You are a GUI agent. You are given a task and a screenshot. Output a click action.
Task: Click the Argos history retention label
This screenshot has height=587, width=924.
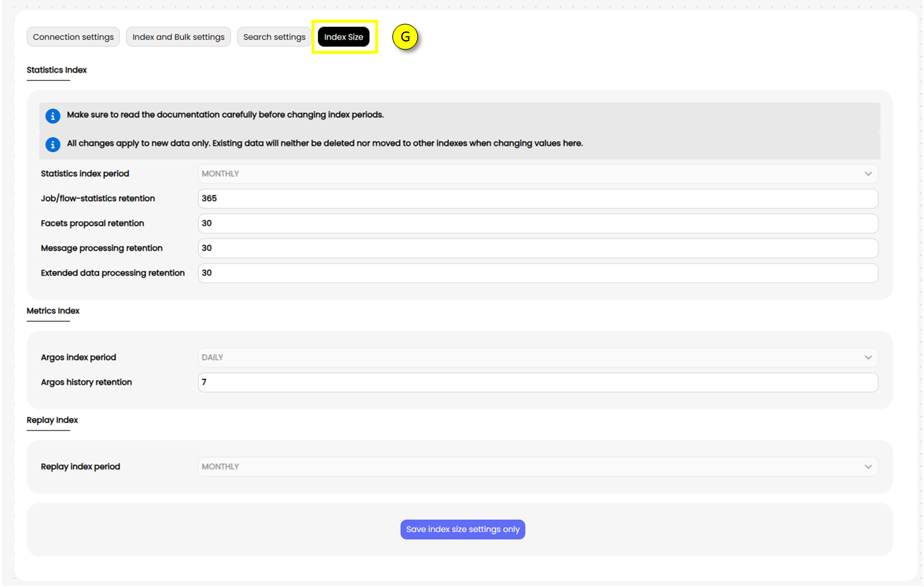pos(86,382)
